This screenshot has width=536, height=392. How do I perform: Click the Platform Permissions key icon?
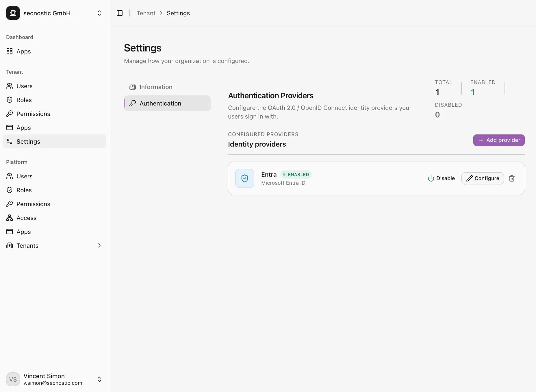pyautogui.click(x=10, y=204)
